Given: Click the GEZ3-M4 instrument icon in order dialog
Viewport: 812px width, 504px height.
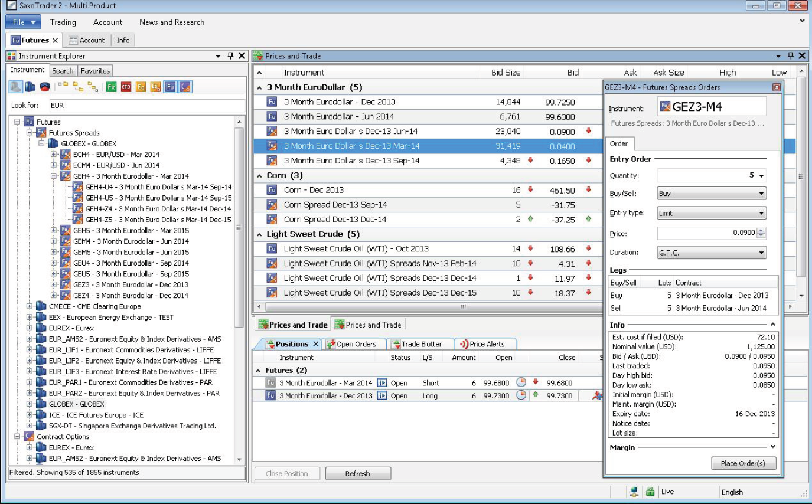Looking at the screenshot, I should (665, 107).
